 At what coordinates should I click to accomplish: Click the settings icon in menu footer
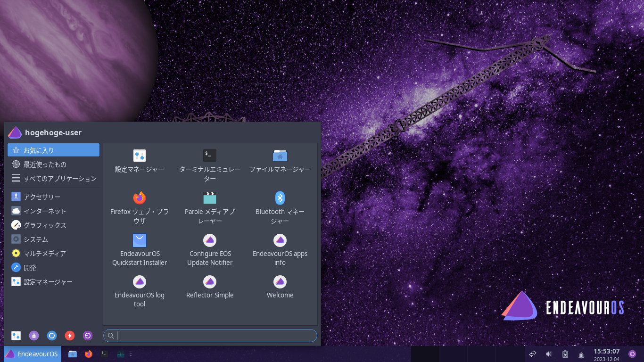click(16, 336)
